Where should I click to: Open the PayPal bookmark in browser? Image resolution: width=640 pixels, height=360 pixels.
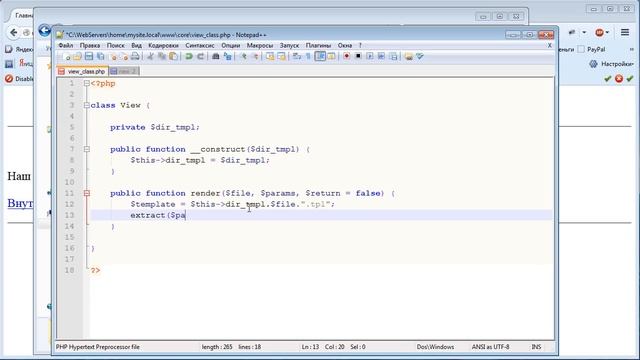[x=592, y=49]
